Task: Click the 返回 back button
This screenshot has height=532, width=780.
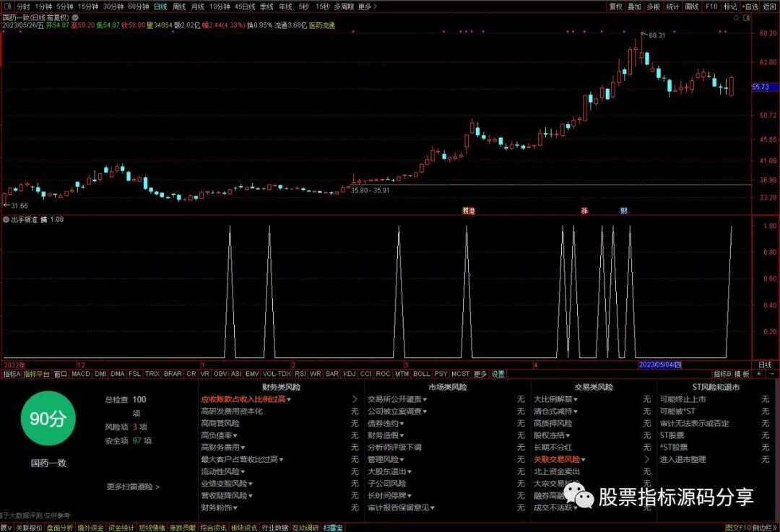Action: click(x=769, y=6)
